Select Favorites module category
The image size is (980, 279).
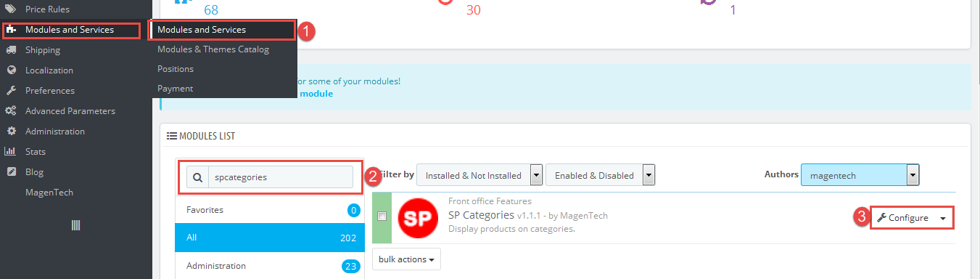click(x=270, y=210)
